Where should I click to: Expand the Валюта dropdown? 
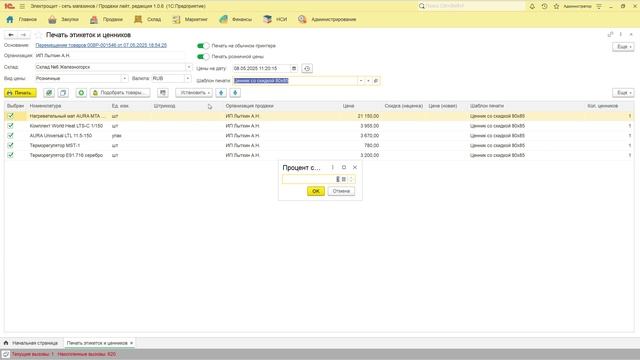point(188,78)
